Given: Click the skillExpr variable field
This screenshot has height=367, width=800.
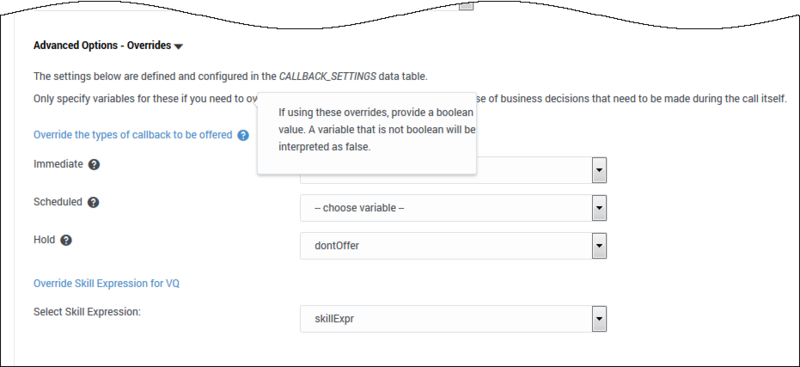Looking at the screenshot, I should click(x=446, y=319).
